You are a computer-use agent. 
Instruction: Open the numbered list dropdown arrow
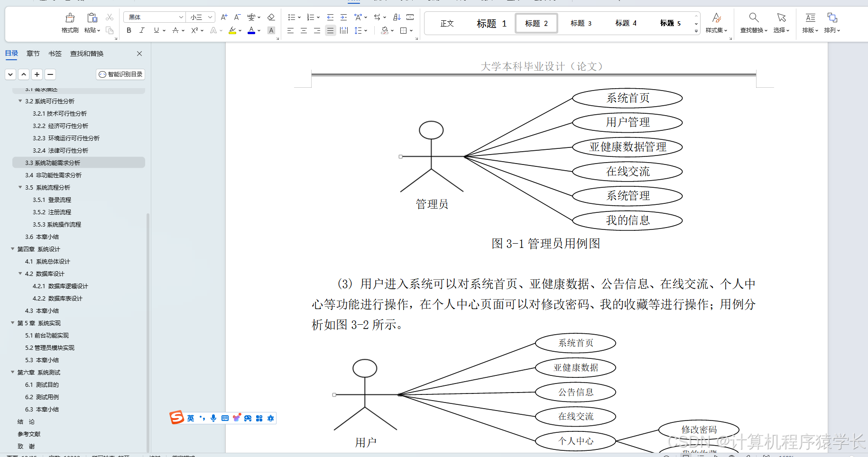tap(318, 18)
